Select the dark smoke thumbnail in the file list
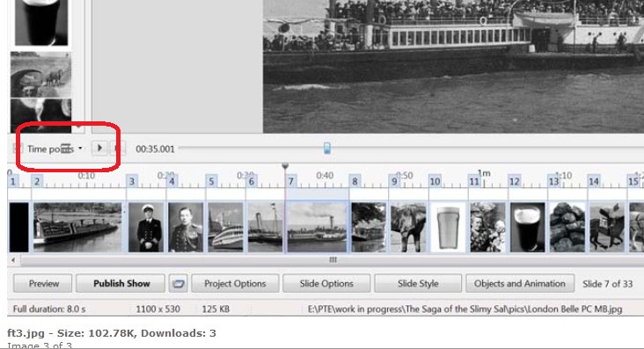Image resolution: width=644 pixels, height=349 pixels. click(40, 116)
